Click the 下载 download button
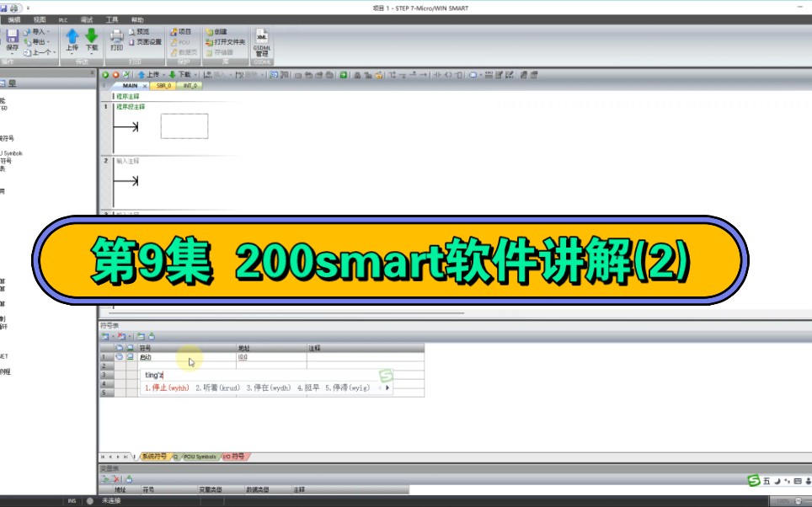 91,38
